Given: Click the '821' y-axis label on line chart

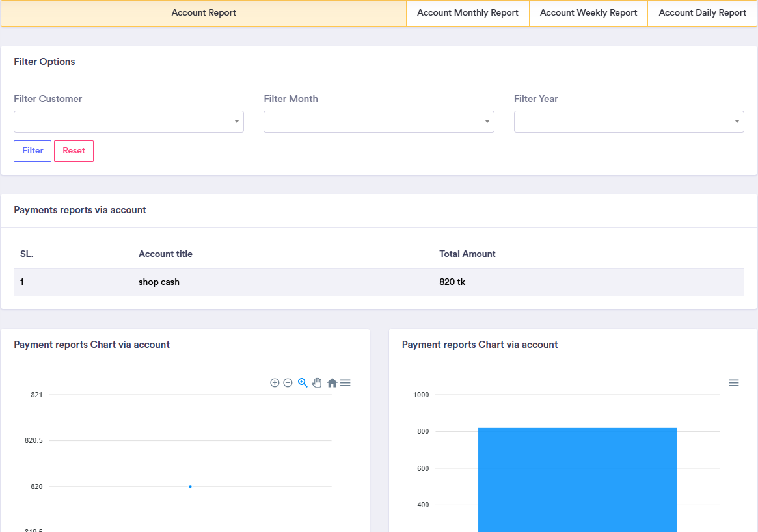Looking at the screenshot, I should tap(36, 395).
